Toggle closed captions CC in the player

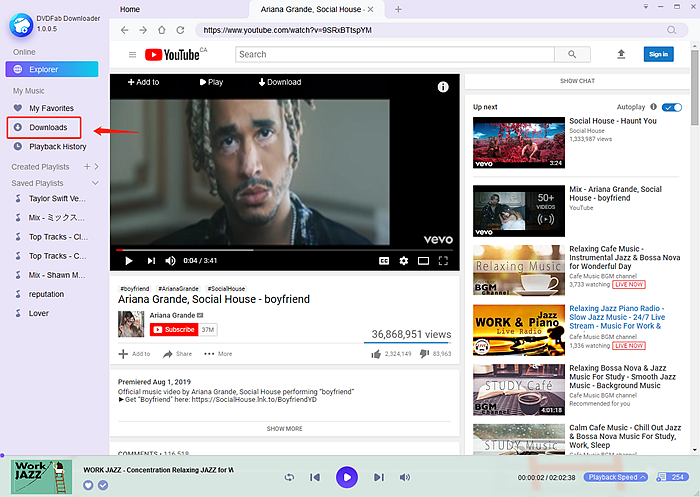384,261
